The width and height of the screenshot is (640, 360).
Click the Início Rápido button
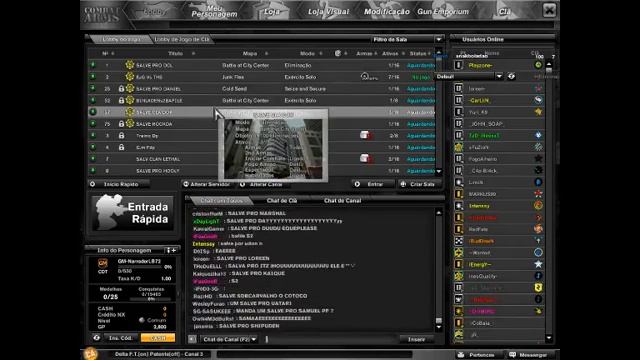119,184
